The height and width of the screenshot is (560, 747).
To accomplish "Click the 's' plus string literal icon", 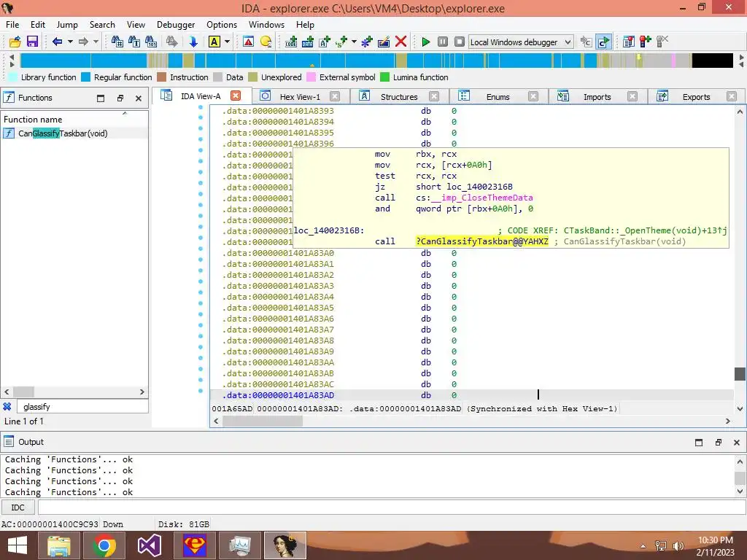I will 341,42.
